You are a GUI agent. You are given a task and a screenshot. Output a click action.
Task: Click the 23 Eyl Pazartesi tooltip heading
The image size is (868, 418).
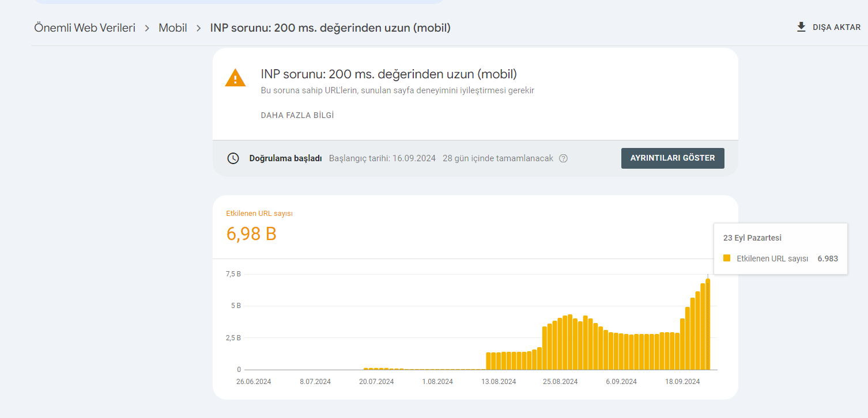click(752, 238)
